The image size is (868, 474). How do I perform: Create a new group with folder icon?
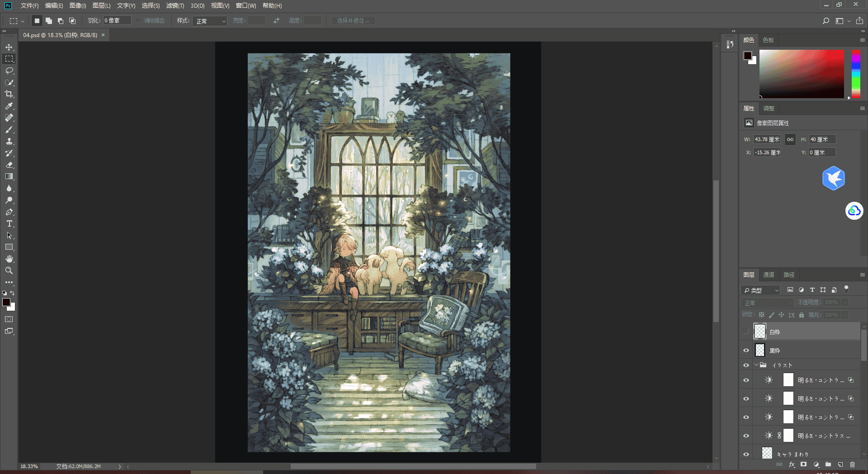point(828,465)
